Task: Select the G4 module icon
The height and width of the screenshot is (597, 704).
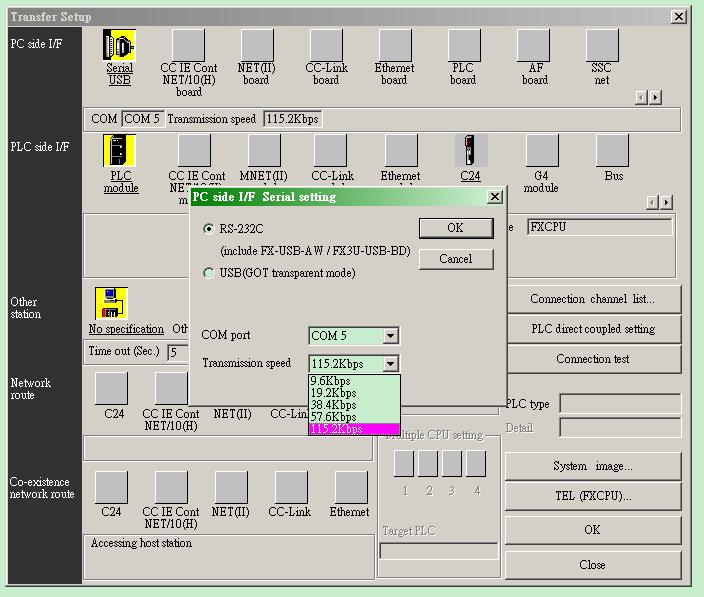Action: [x=541, y=151]
